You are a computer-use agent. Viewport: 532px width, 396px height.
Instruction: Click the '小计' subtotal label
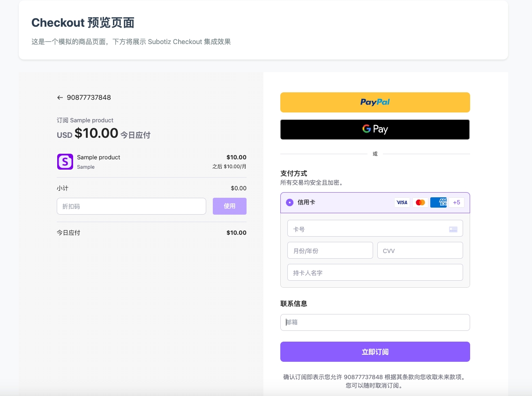point(62,188)
